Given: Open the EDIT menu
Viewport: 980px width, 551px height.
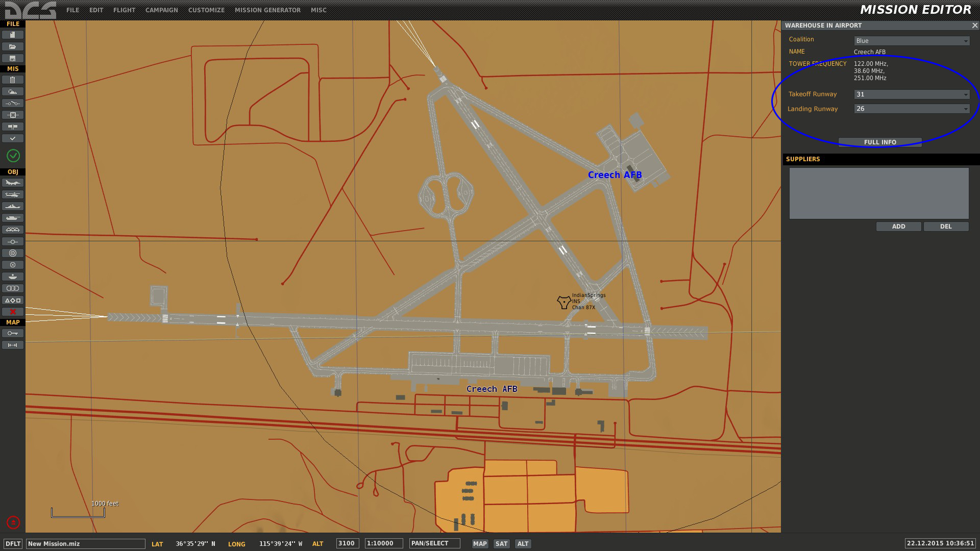Looking at the screenshot, I should (96, 10).
